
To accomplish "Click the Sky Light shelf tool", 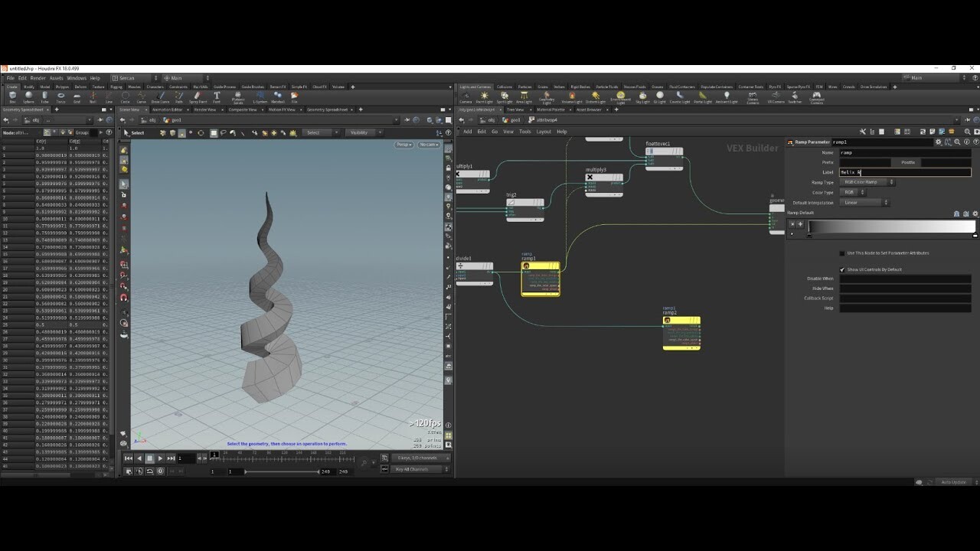I will 642,95.
